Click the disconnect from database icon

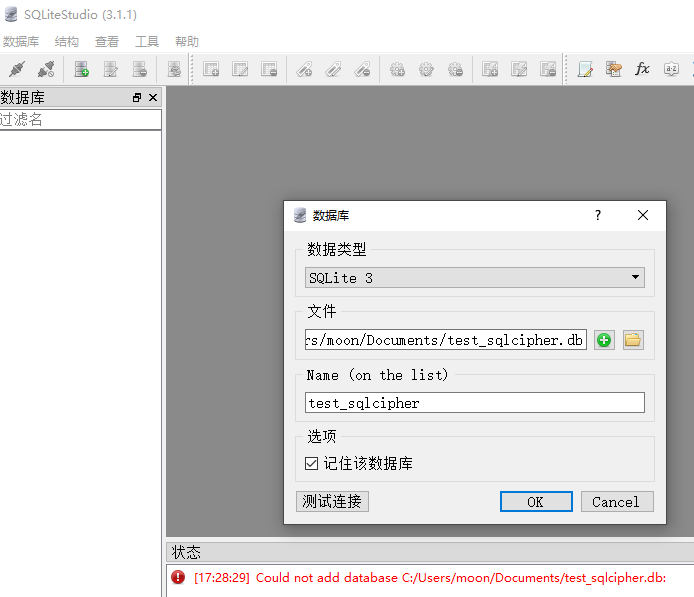tap(46, 69)
